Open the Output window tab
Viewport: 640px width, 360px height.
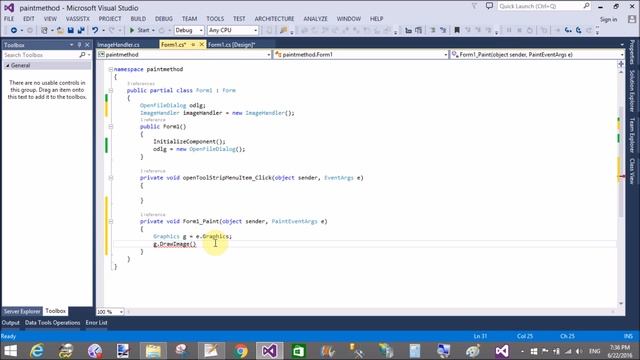(10, 323)
